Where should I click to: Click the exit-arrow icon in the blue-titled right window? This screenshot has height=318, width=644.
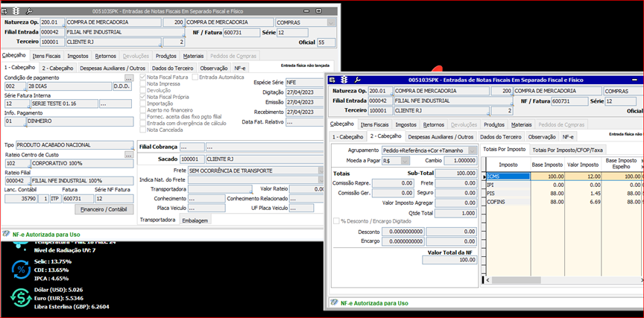pyautogui.click(x=333, y=80)
